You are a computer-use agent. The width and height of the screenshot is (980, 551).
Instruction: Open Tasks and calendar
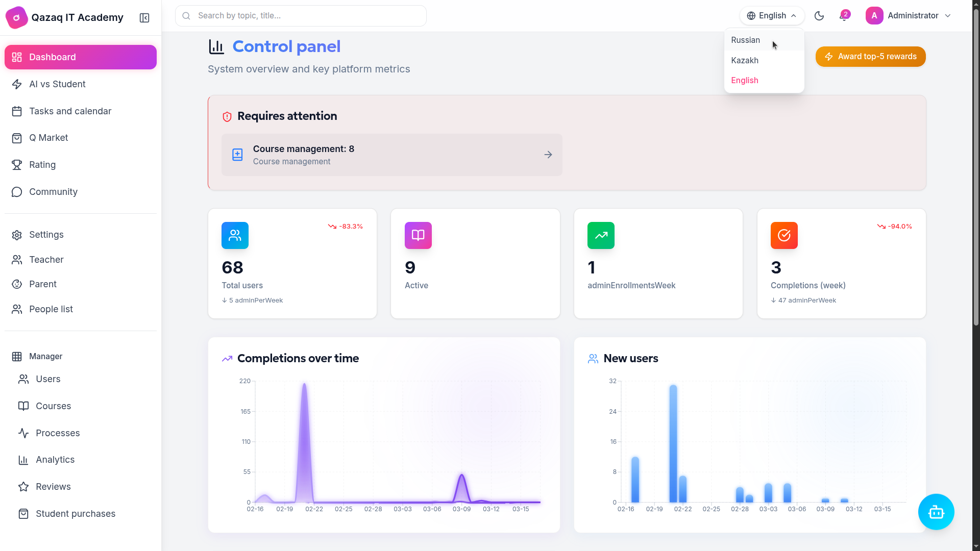pos(70,111)
